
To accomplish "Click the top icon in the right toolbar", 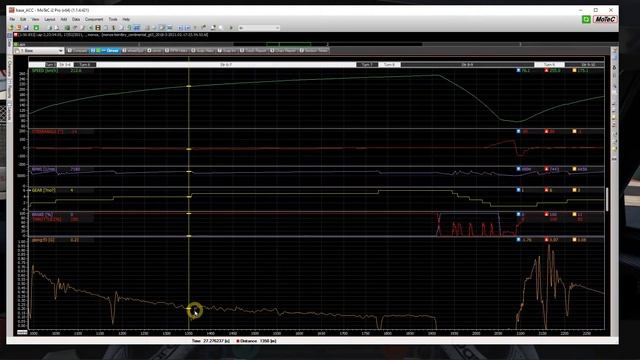I will coord(614,50).
